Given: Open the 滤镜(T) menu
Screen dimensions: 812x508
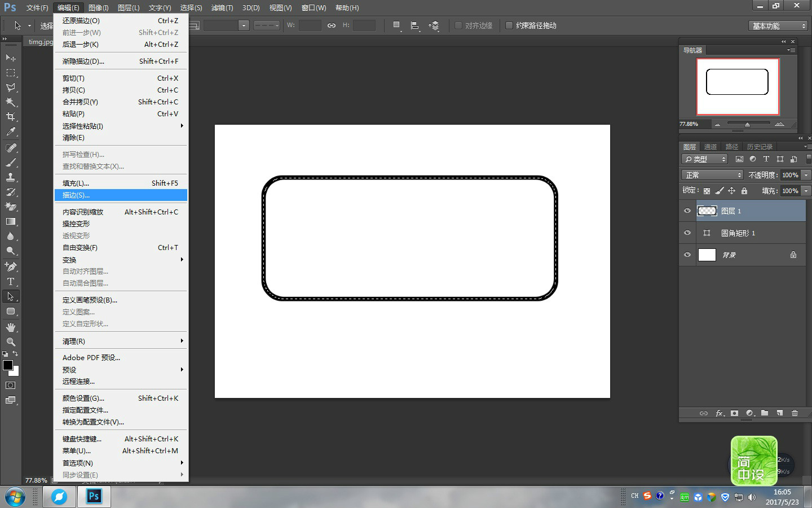Looking at the screenshot, I should click(222, 8).
